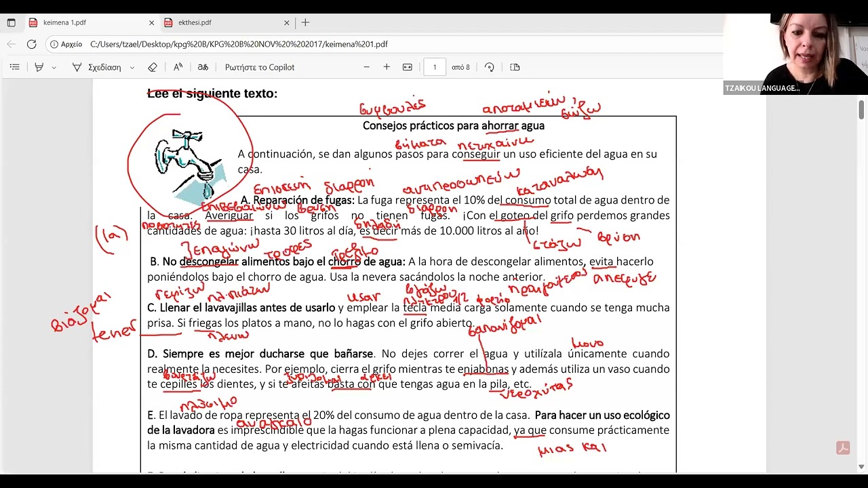Image resolution: width=868 pixels, height=488 pixels.
Task: Click 'B. No descongelar alimentos bajo el chorro'
Action: click(x=255, y=262)
